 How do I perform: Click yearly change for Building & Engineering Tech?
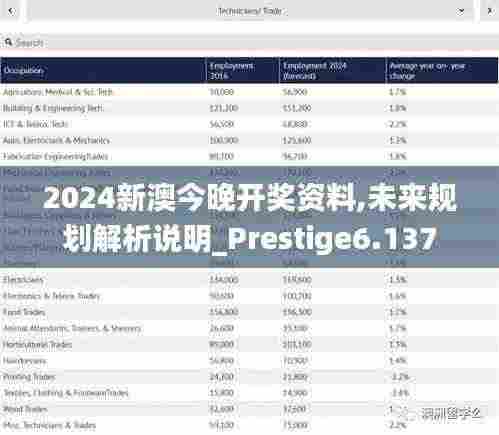(398, 108)
